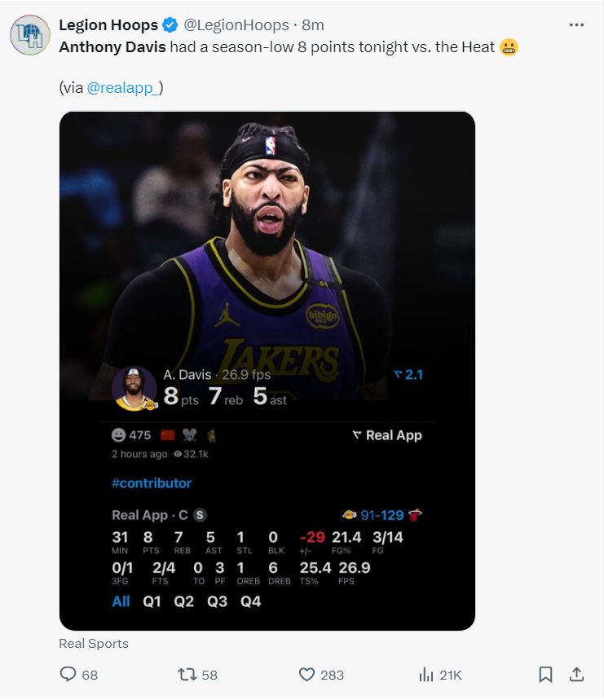Click the share upload icon

pyautogui.click(x=576, y=675)
